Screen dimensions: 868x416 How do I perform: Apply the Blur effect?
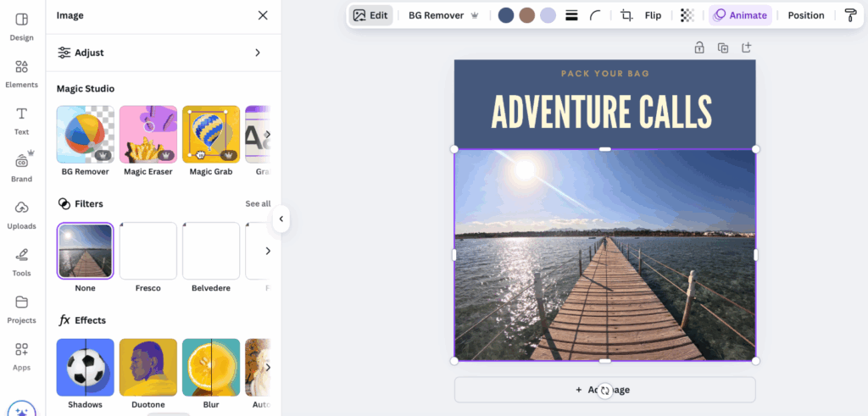tap(211, 368)
